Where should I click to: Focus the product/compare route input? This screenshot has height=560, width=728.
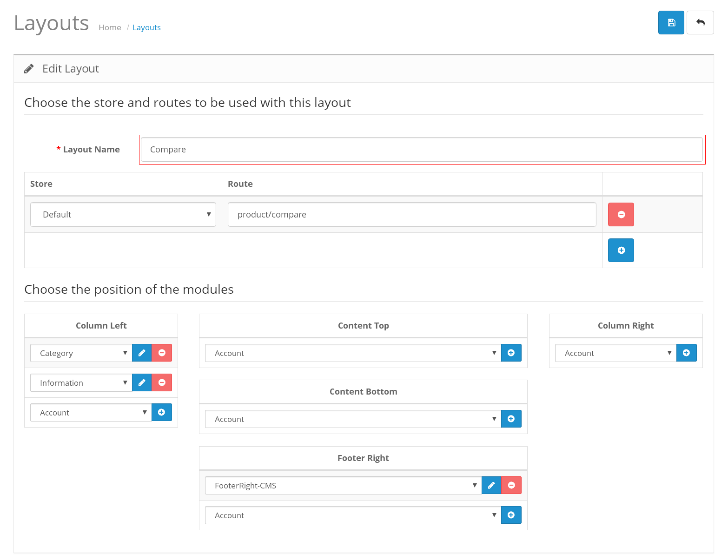(x=412, y=215)
